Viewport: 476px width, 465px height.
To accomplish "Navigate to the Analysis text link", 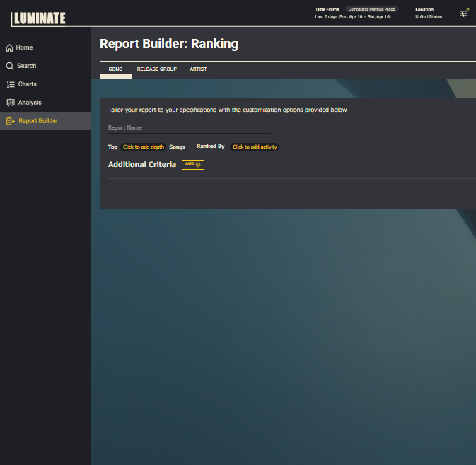I will [x=30, y=103].
